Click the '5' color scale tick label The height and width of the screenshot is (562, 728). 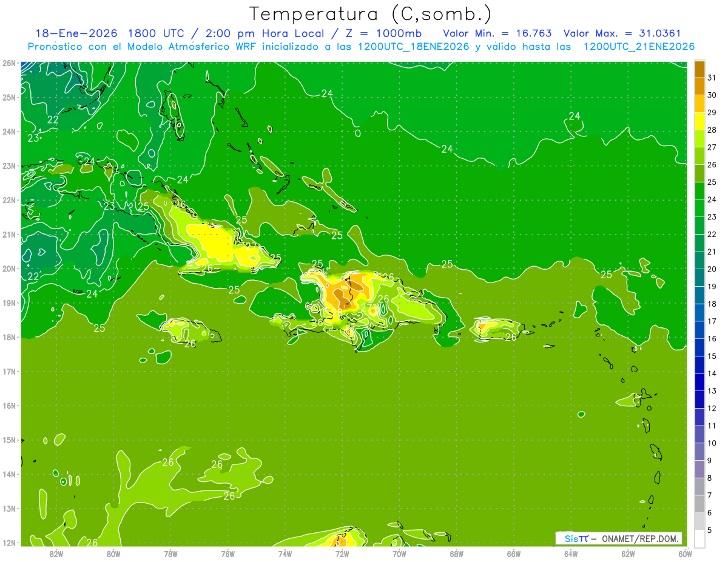coord(710,530)
